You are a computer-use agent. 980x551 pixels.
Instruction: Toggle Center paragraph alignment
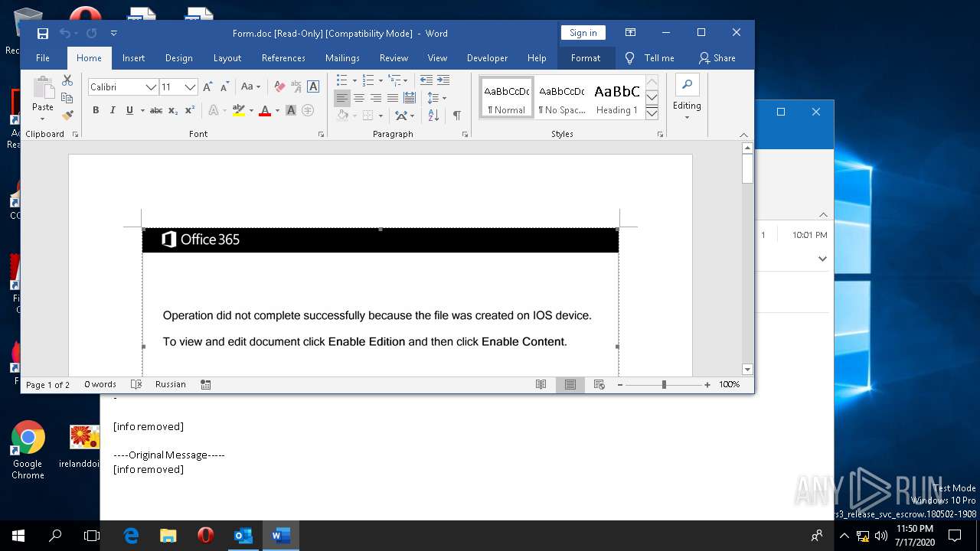[359, 98]
